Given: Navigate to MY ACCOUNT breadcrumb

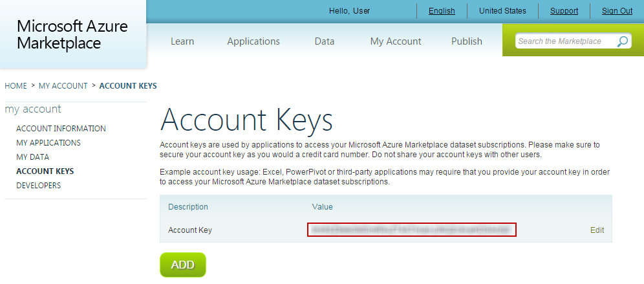Looking at the screenshot, I should point(63,86).
